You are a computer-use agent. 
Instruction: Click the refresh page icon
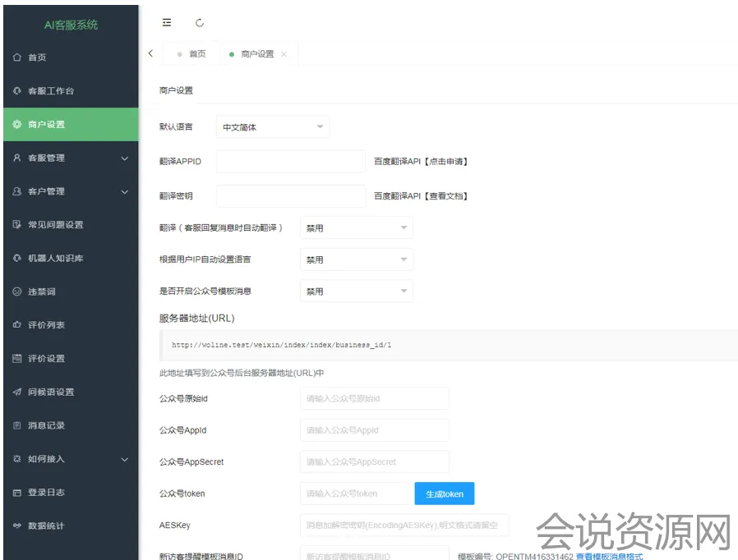[200, 23]
